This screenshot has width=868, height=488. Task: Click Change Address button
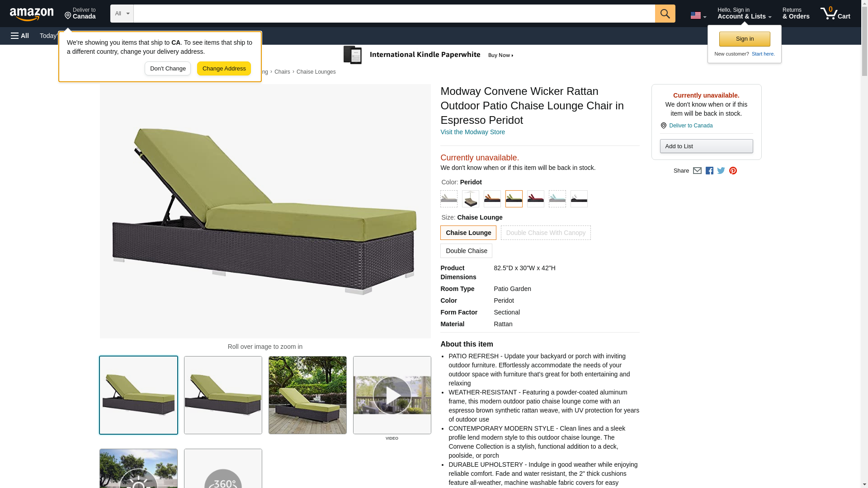(224, 69)
